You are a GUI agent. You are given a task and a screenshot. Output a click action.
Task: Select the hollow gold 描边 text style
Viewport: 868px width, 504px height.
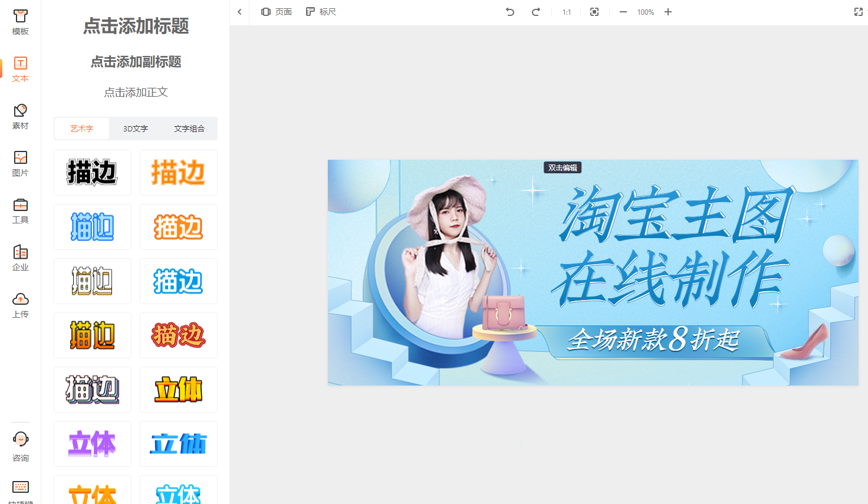[93, 281]
